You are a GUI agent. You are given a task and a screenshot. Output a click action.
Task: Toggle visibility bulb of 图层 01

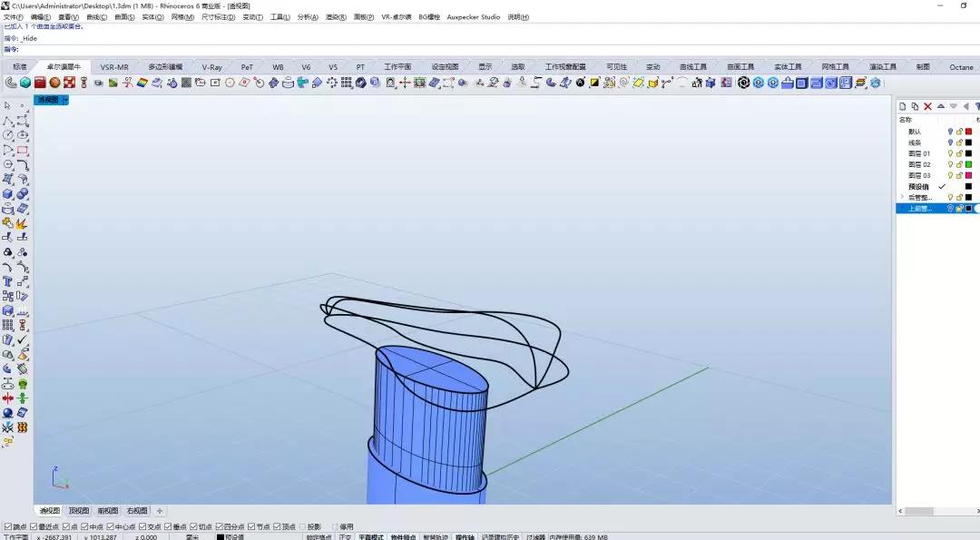pyautogui.click(x=950, y=153)
